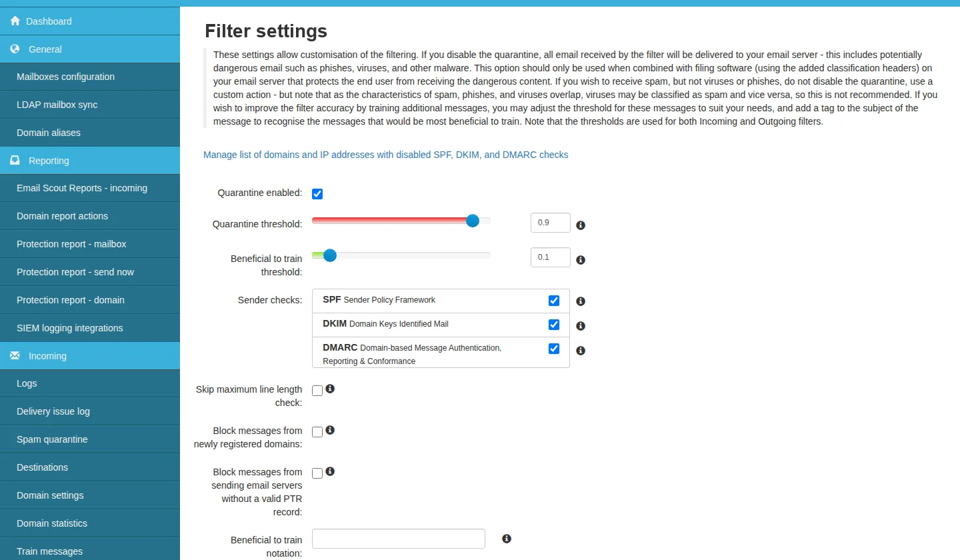Viewport: 960px width, 560px height.
Task: Enable blocking servers without valid PTR record
Action: click(317, 473)
